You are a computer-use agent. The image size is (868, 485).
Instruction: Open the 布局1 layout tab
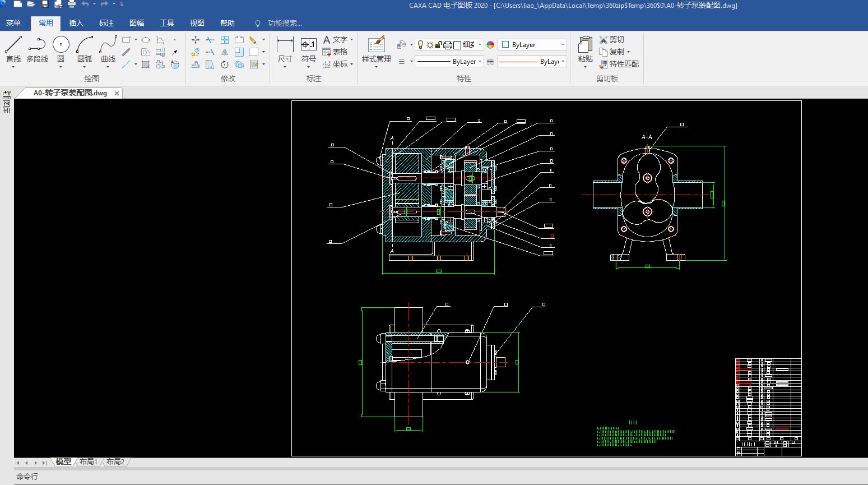(89, 462)
